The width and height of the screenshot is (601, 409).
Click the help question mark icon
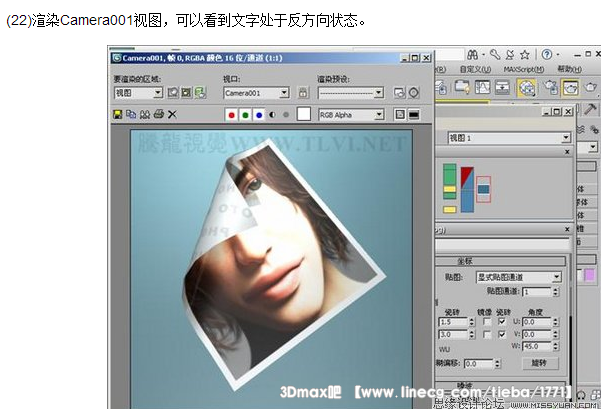click(547, 55)
